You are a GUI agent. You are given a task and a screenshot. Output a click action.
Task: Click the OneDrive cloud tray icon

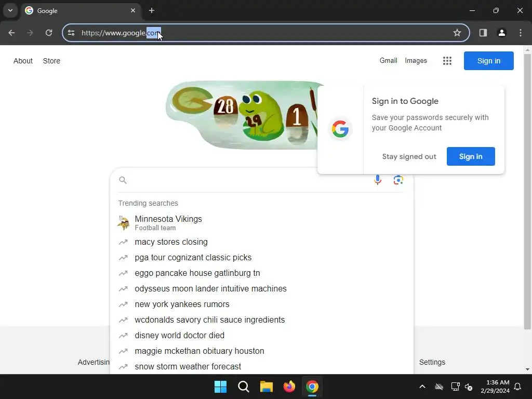pyautogui.click(x=439, y=387)
